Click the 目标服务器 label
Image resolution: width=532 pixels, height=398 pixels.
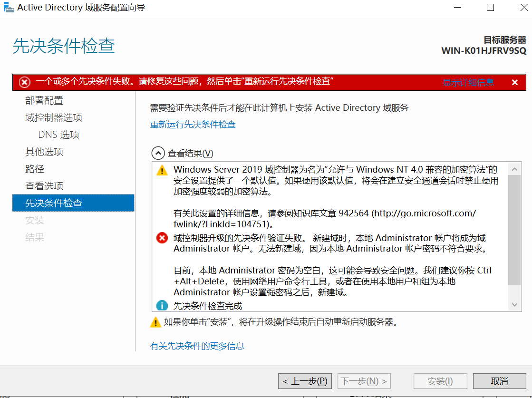point(505,40)
